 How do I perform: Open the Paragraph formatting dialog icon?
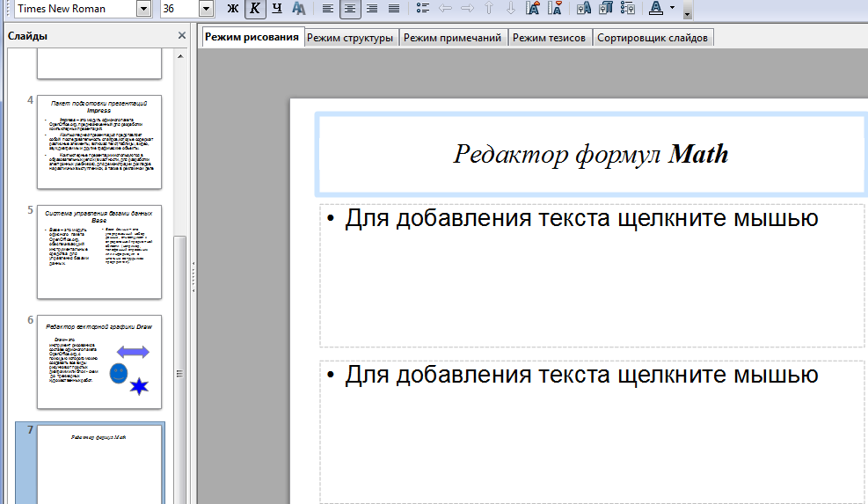[x=606, y=8]
